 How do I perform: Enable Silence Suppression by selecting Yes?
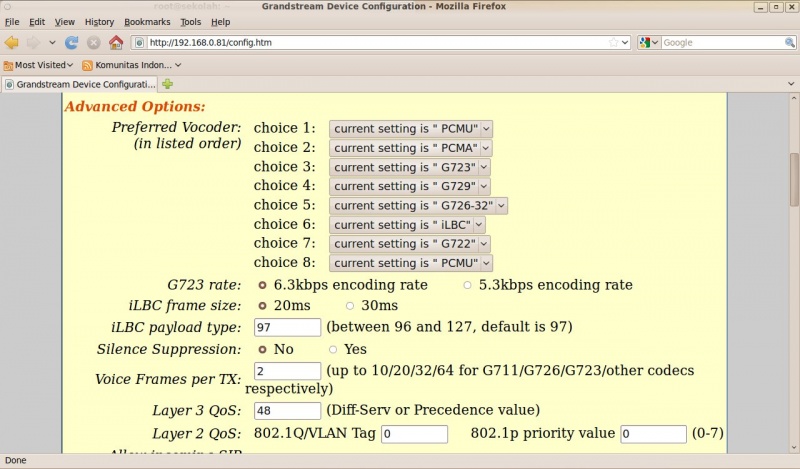334,350
